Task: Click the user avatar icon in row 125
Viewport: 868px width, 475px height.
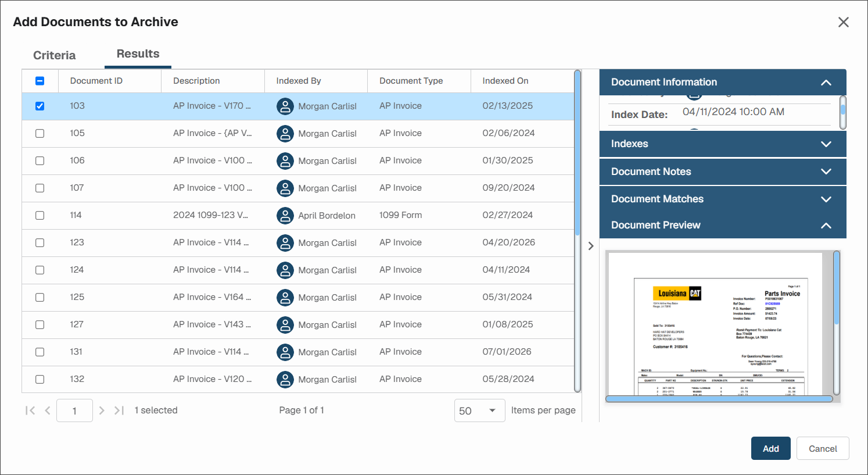Action: [x=285, y=298]
